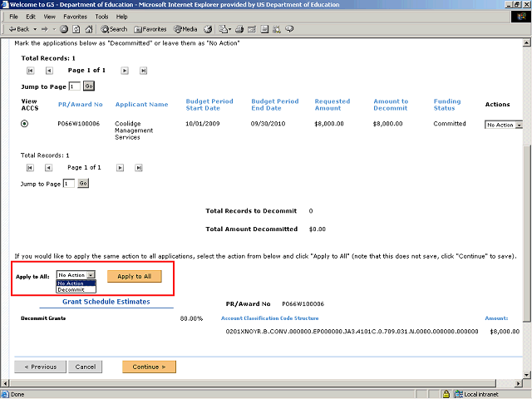
Task: Click the < Previous button
Action: (41, 367)
